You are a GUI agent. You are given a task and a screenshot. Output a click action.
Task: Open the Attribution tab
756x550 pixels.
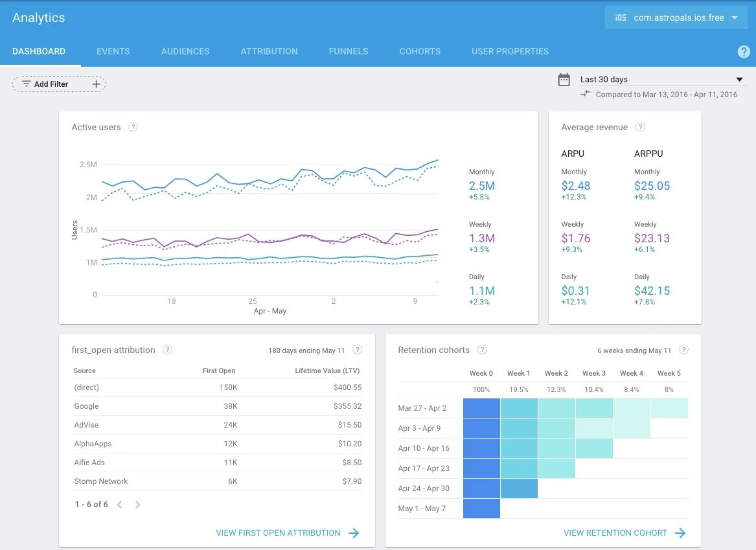pyautogui.click(x=269, y=51)
